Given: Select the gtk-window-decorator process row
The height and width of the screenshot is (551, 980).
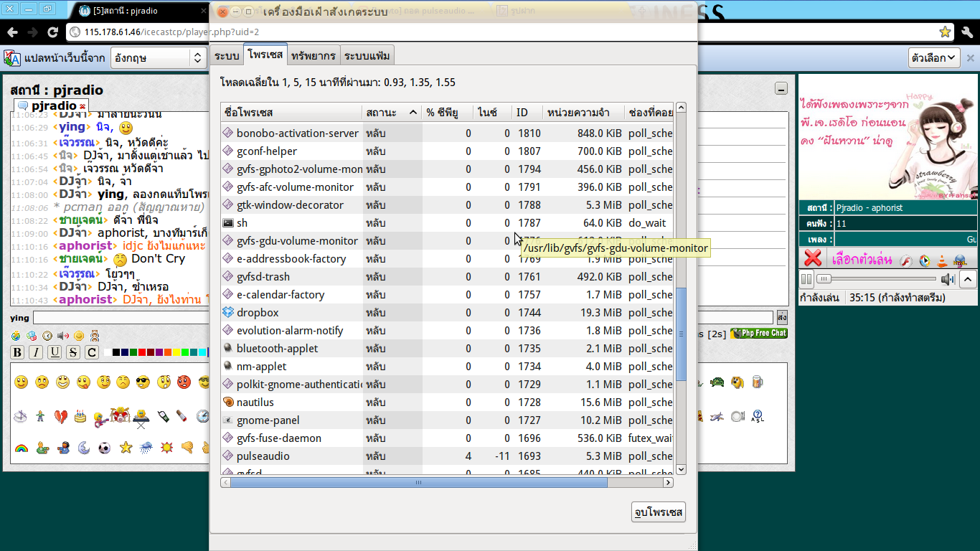Looking at the screenshot, I should 447,205.
